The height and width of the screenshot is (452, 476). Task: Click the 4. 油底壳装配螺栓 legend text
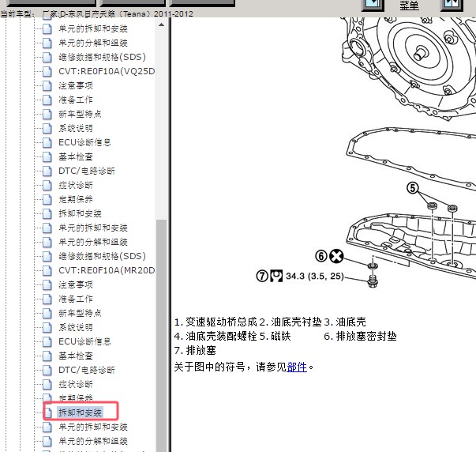pos(216,336)
